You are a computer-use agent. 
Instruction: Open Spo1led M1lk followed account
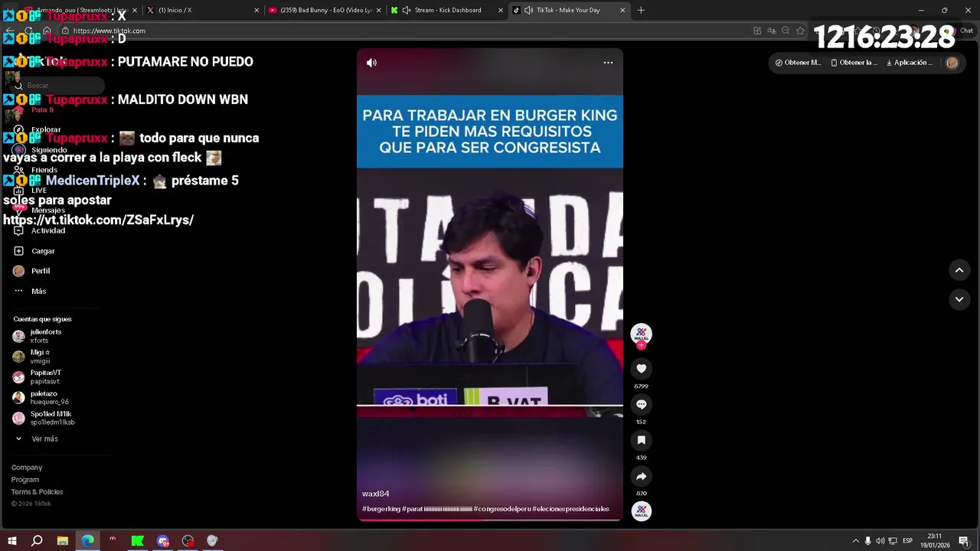(44, 418)
